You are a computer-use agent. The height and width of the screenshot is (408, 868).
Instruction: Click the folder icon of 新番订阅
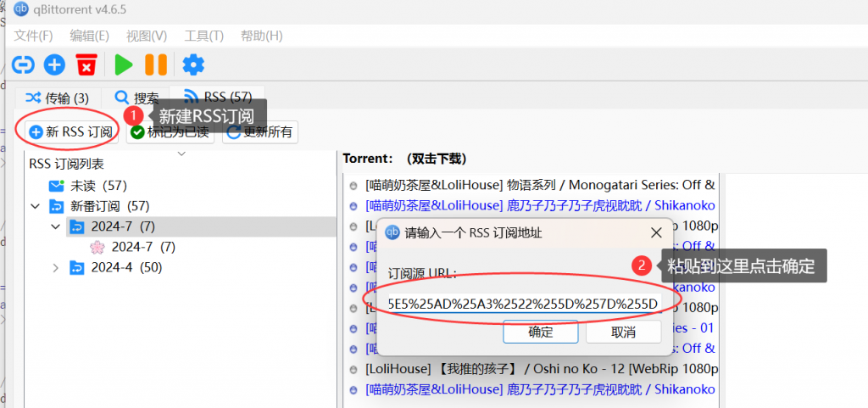57,206
